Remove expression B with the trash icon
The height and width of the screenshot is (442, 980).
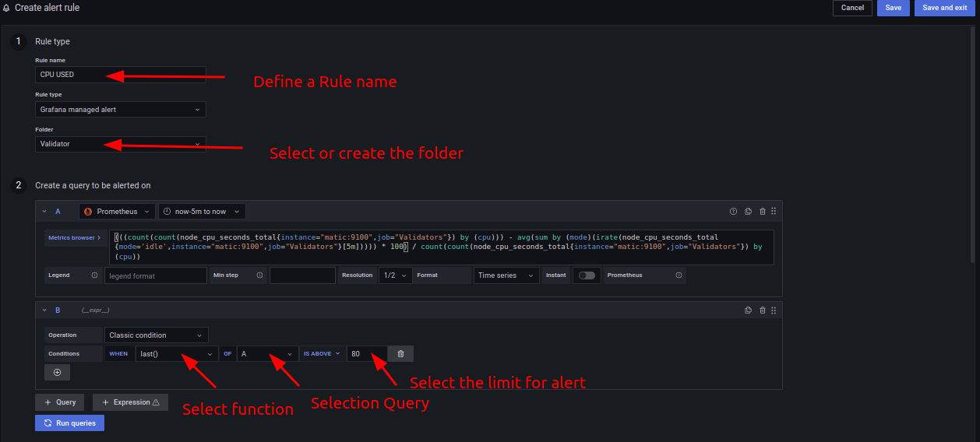pyautogui.click(x=762, y=310)
